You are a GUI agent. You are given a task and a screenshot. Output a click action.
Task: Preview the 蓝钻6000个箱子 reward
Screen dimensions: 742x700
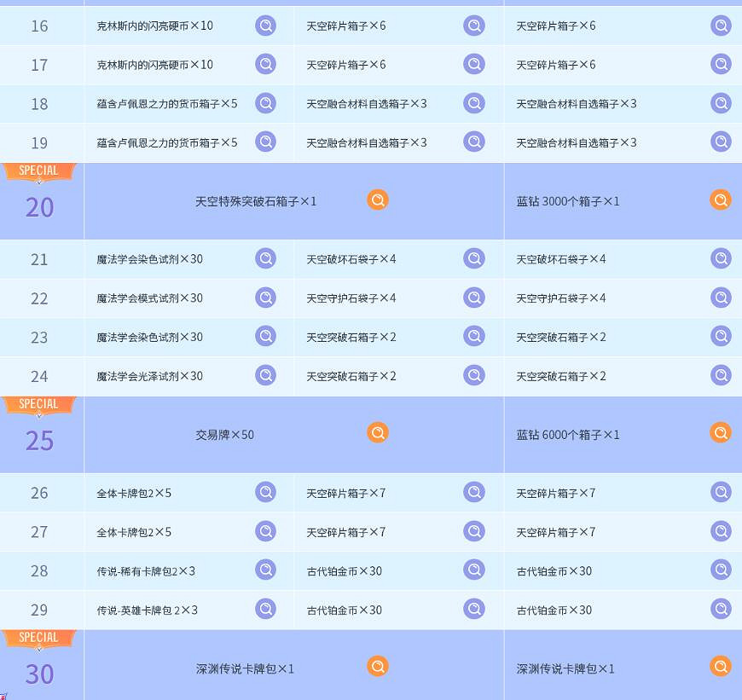tap(721, 432)
